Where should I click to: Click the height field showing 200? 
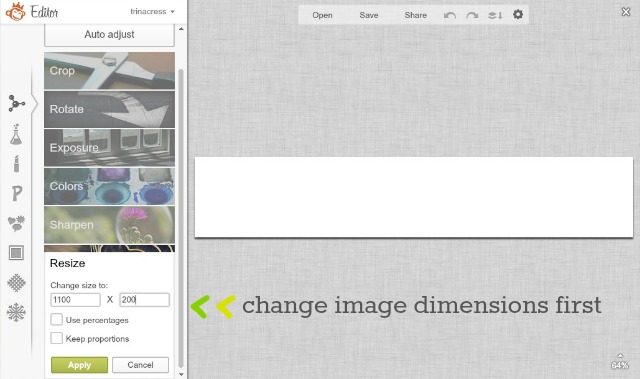(144, 300)
